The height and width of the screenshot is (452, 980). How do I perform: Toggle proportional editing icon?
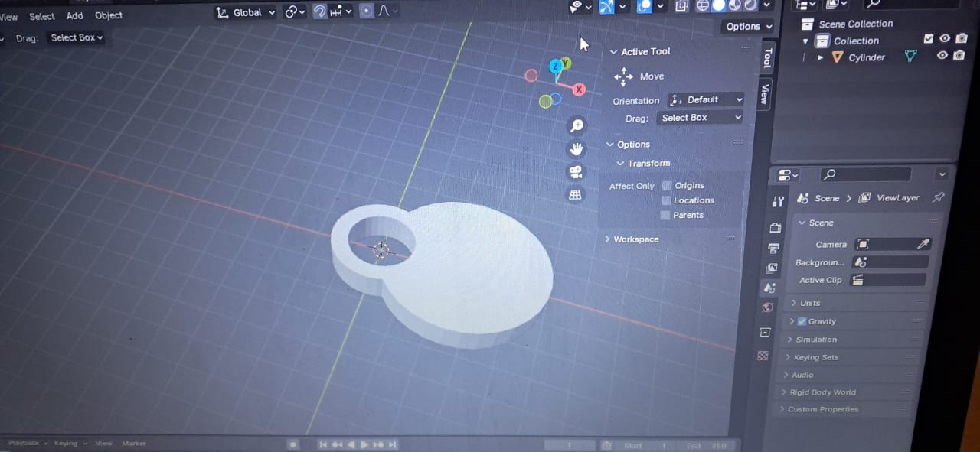point(367,11)
